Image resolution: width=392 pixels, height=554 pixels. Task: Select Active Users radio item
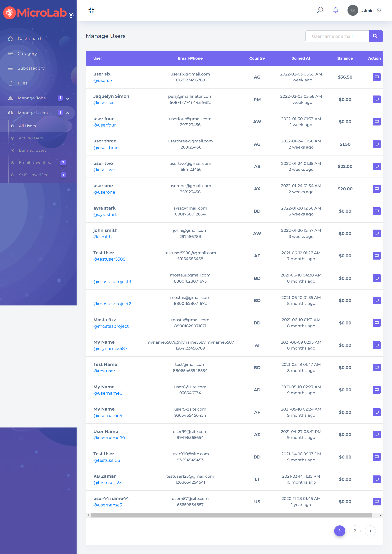pos(12,138)
